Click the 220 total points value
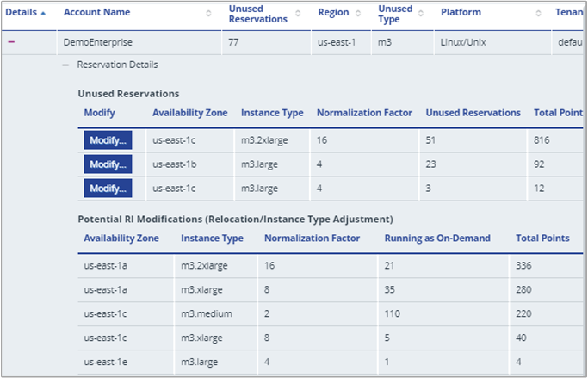Image resolution: width=588 pixels, height=378 pixels. click(523, 314)
